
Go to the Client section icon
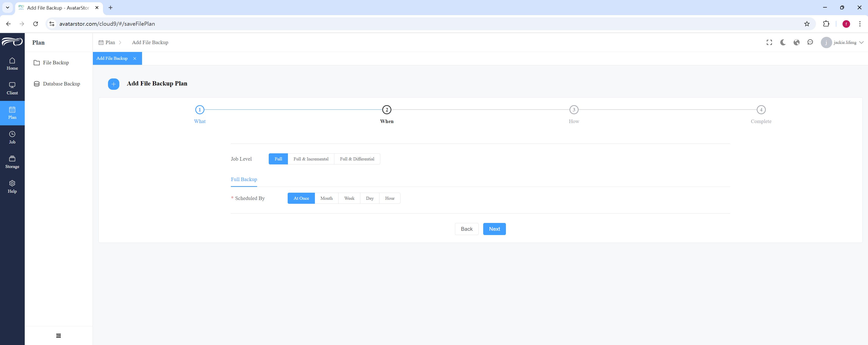(x=12, y=85)
